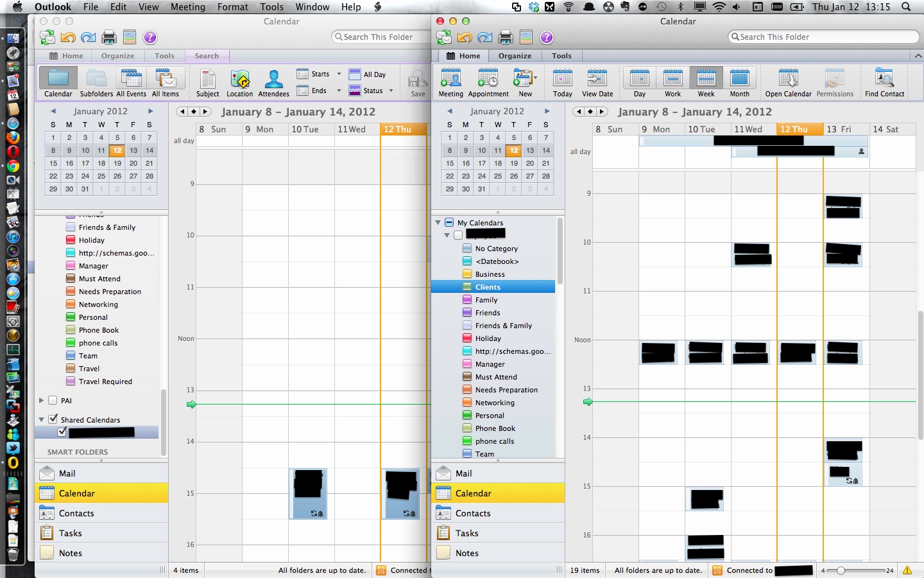Click the Permissions ribbon icon
924x578 pixels.
coord(835,83)
